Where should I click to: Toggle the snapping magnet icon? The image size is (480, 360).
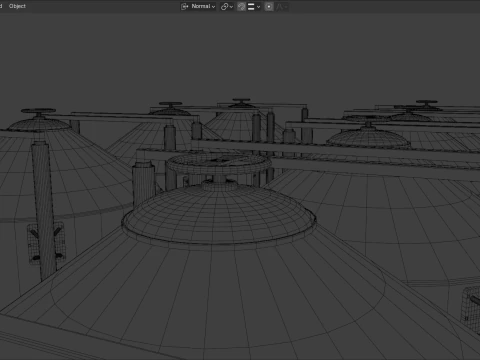pos(241,6)
